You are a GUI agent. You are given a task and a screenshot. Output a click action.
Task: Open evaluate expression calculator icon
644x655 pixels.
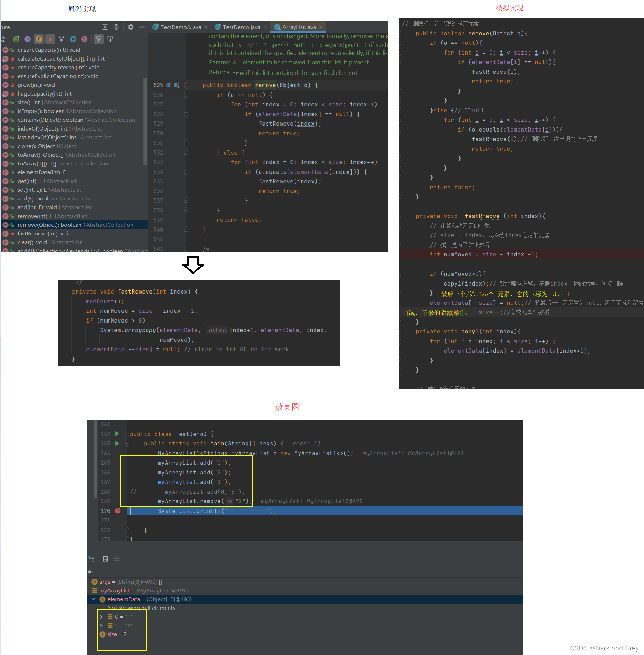(x=106, y=559)
